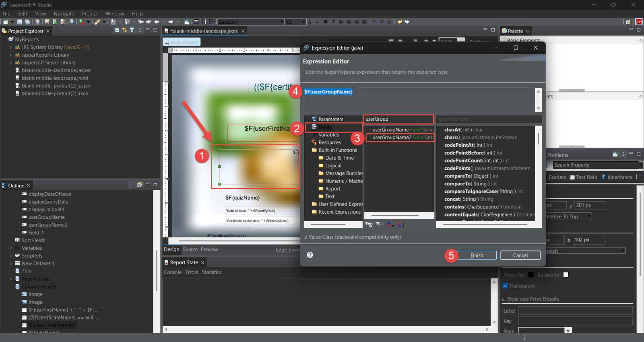This screenshot has width=644, height=342.
Task: Expand the JasperReports Library tree node
Action: tap(11, 55)
